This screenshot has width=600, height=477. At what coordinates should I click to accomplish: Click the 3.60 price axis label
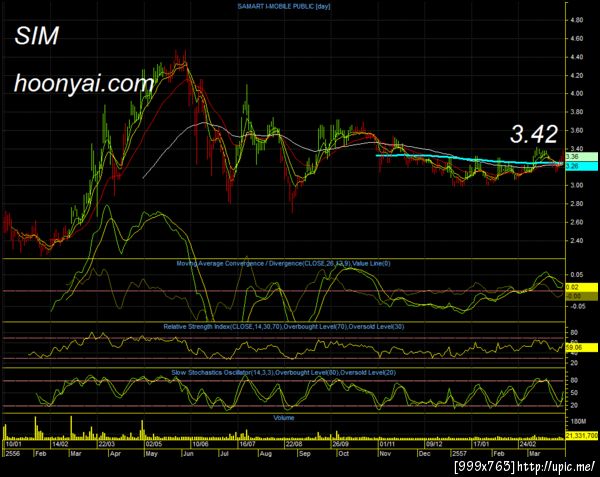pyautogui.click(x=576, y=130)
